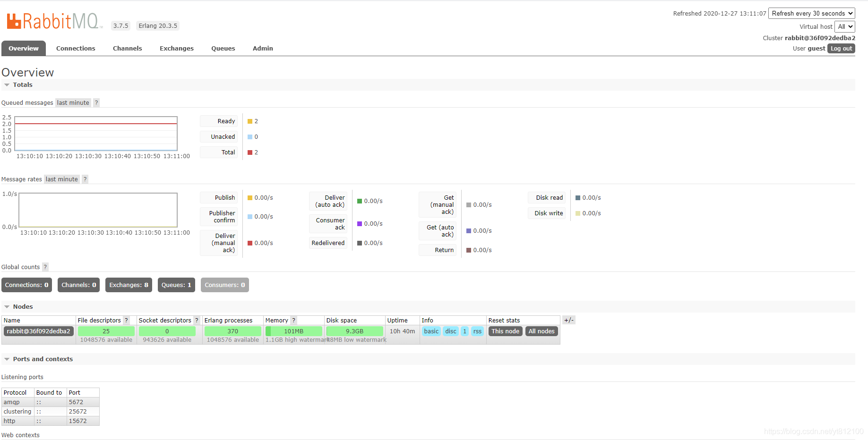Viewport: 868px width, 440px height.
Task: Log out of the guest account
Action: click(841, 48)
